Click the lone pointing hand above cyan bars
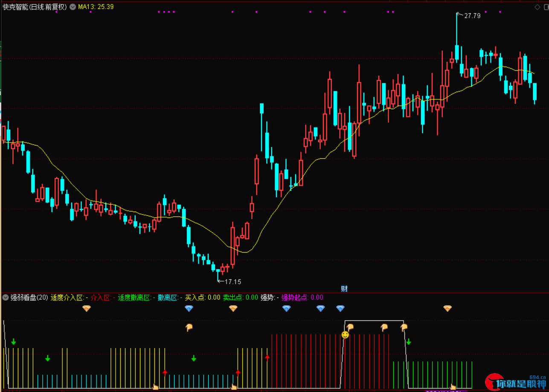Screen dimensions: 549x392 click(x=189, y=328)
